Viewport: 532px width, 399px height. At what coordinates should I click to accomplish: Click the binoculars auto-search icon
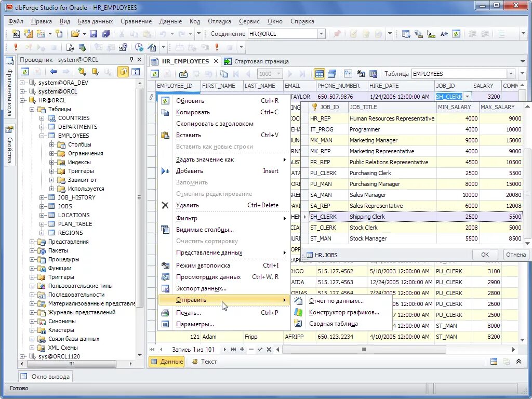click(361, 74)
